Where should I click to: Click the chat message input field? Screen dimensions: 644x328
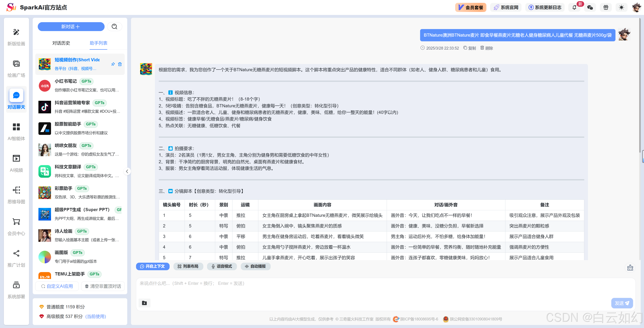(350, 288)
